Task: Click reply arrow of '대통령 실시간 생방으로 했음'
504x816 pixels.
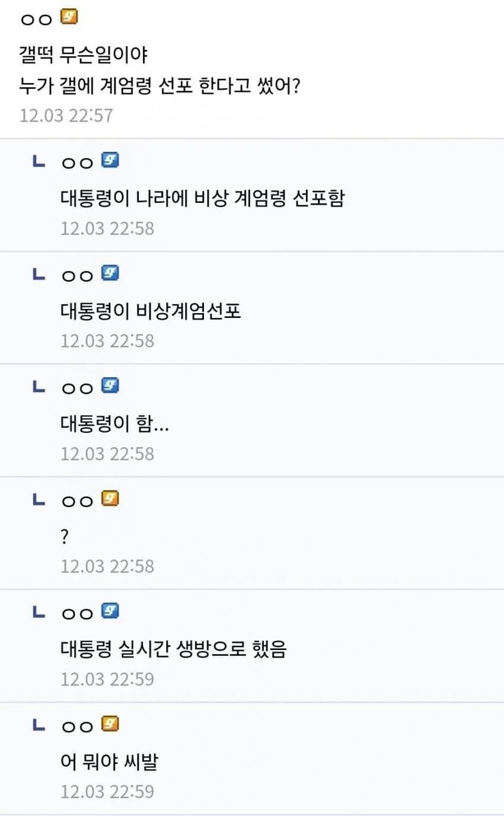Action: click(39, 612)
